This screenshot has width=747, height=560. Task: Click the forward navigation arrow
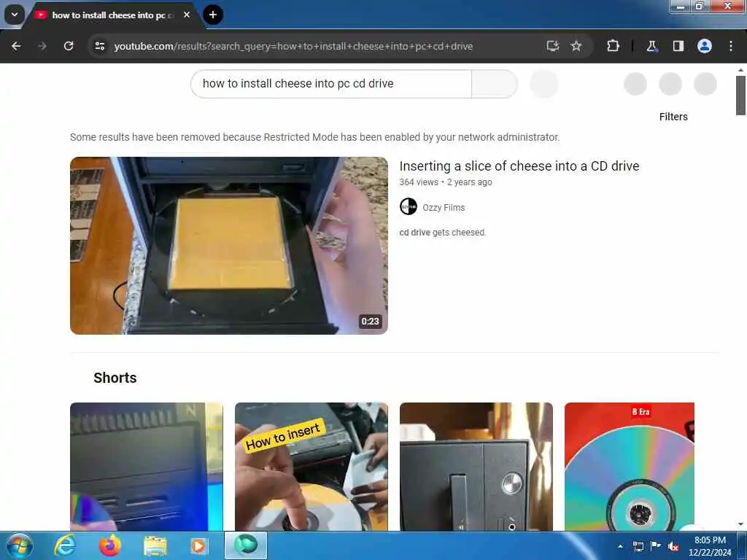click(42, 46)
